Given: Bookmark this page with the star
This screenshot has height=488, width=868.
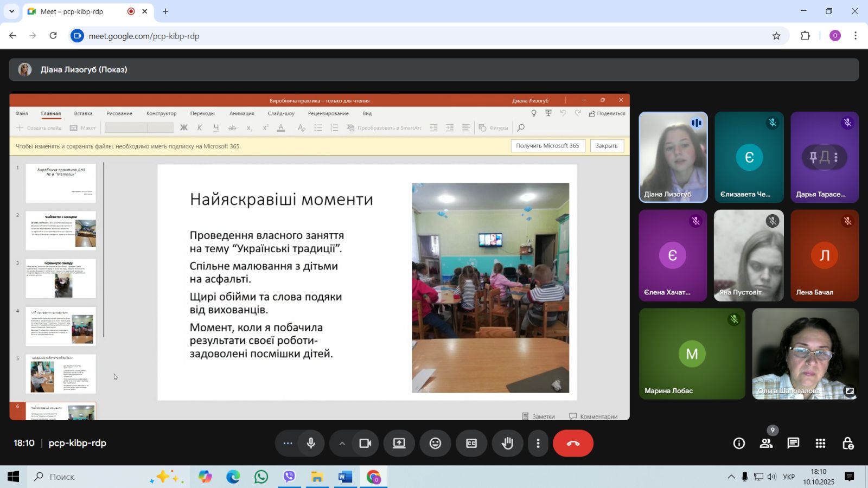Looking at the screenshot, I should [776, 36].
